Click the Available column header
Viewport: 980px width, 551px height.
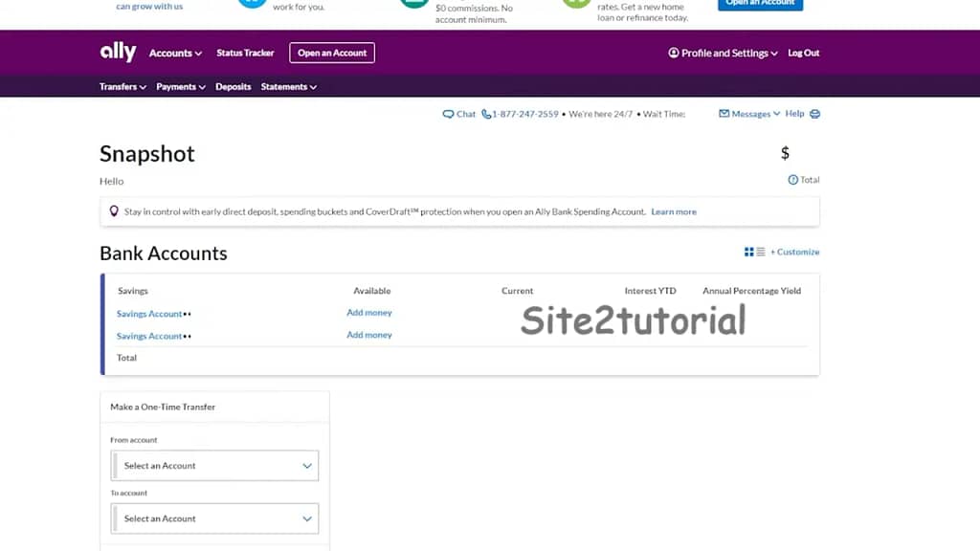point(372,291)
